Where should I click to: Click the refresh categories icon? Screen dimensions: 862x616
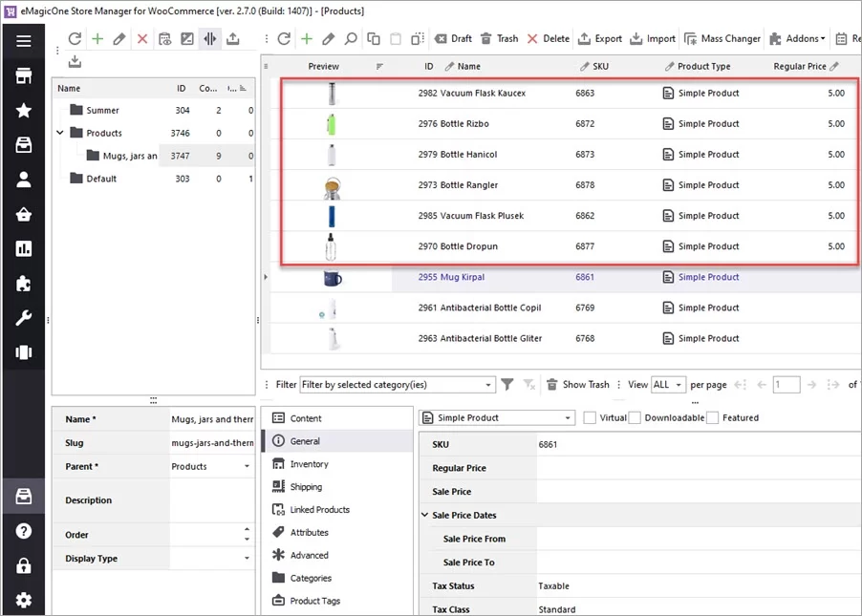75,38
